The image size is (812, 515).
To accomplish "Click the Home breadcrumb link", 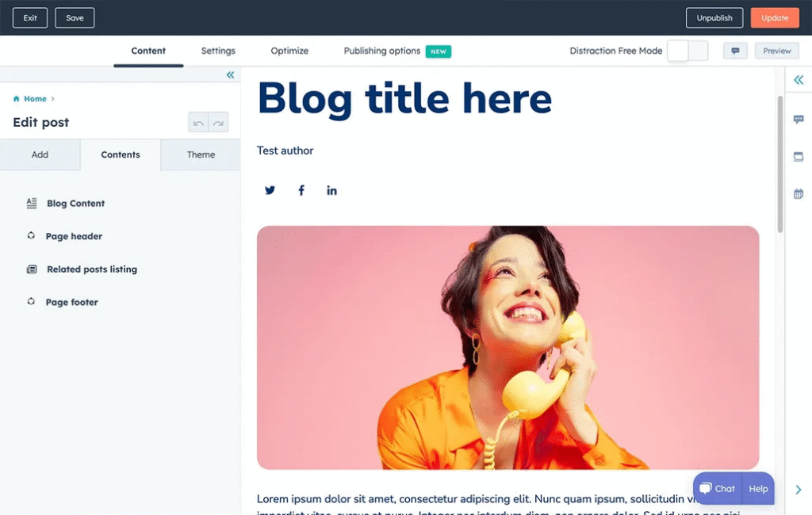I will [35, 98].
